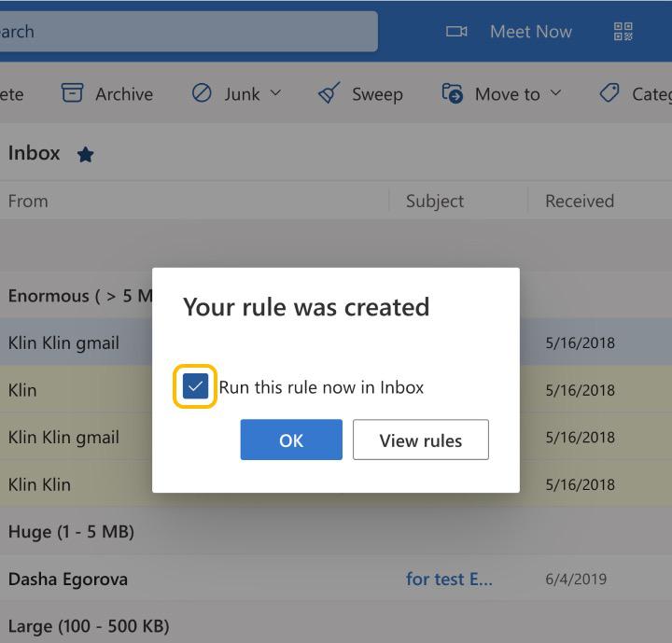This screenshot has height=643, width=672.
Task: Click the Inbox folder title
Action: coord(35,153)
